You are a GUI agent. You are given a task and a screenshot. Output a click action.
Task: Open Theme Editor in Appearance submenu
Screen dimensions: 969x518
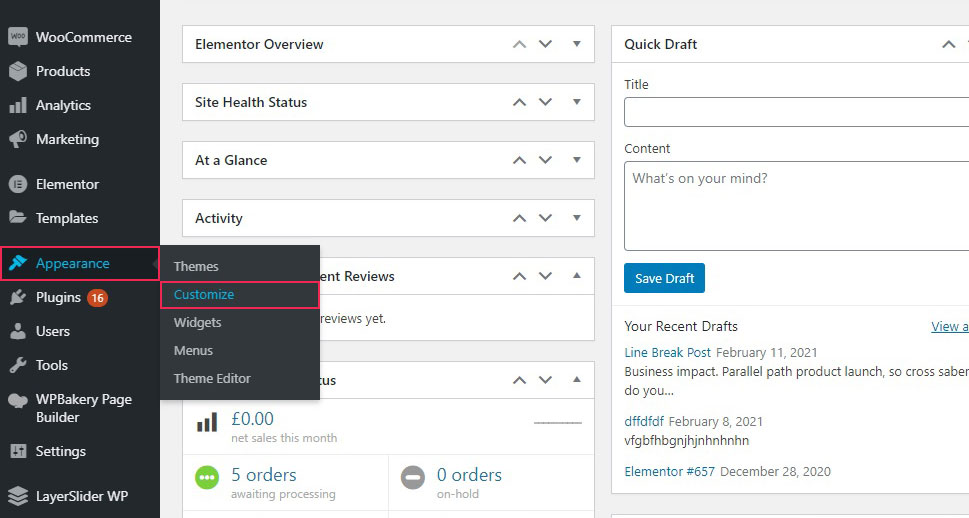pyautogui.click(x=212, y=378)
